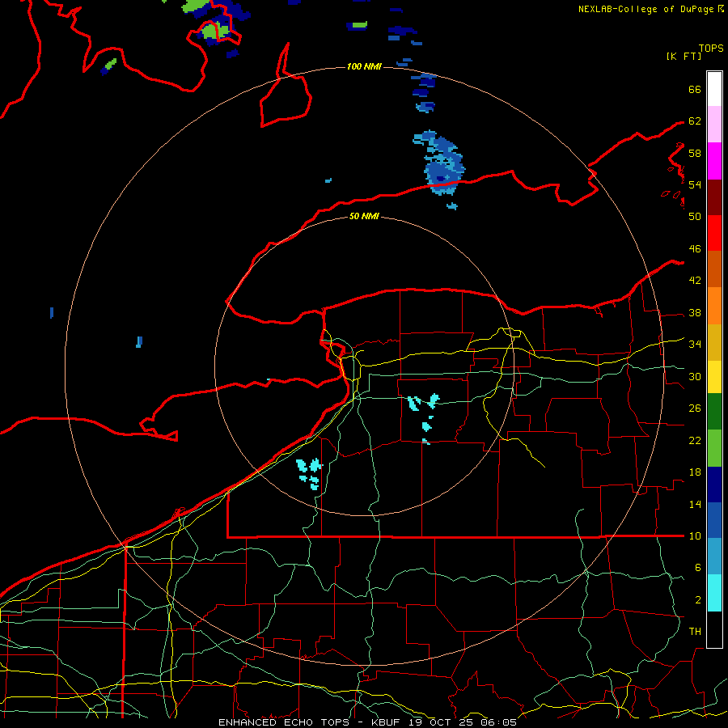Click the "06:05" timestamp

499,722
